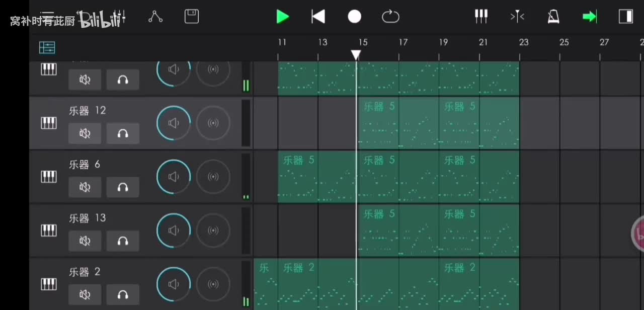The width and height of the screenshot is (644, 310).
Task: Solo the 乐器 12 track with headphones
Action: point(123,133)
